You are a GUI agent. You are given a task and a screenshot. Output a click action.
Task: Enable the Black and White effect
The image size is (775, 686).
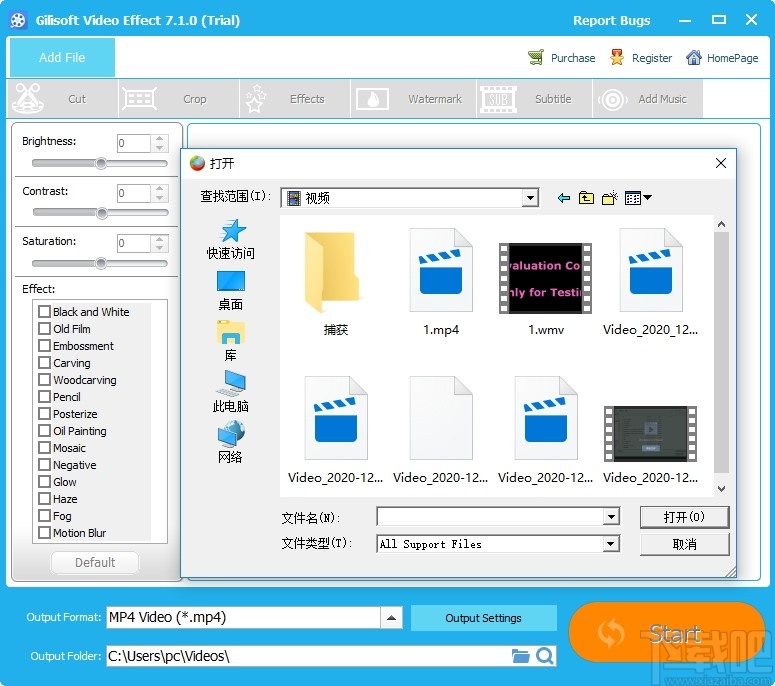[44, 311]
